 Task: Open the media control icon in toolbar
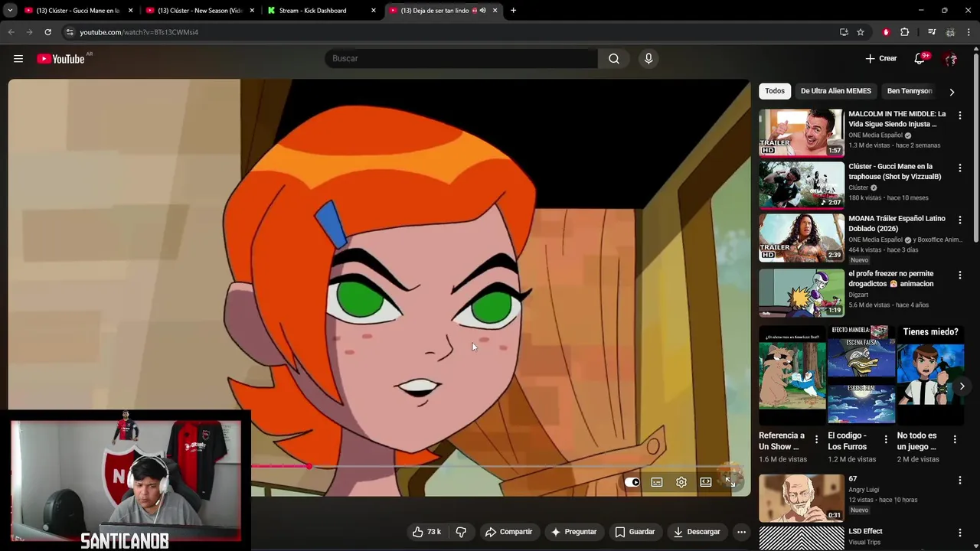pos(932,32)
